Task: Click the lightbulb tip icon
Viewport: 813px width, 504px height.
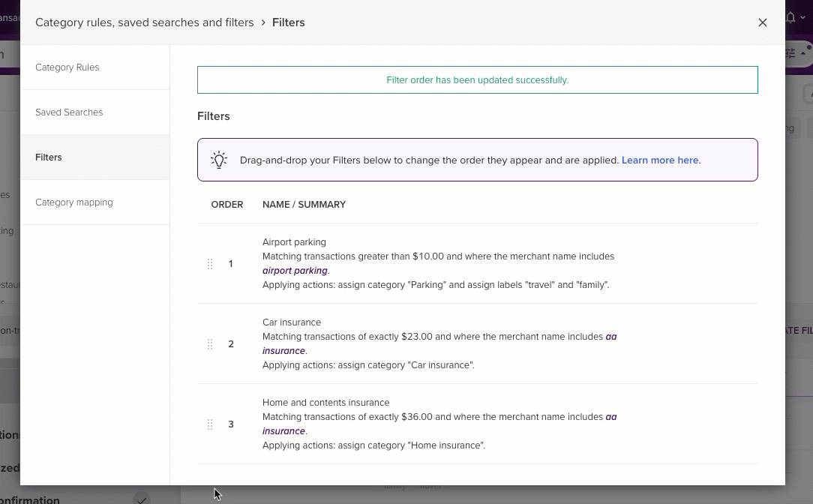Action: click(x=218, y=160)
